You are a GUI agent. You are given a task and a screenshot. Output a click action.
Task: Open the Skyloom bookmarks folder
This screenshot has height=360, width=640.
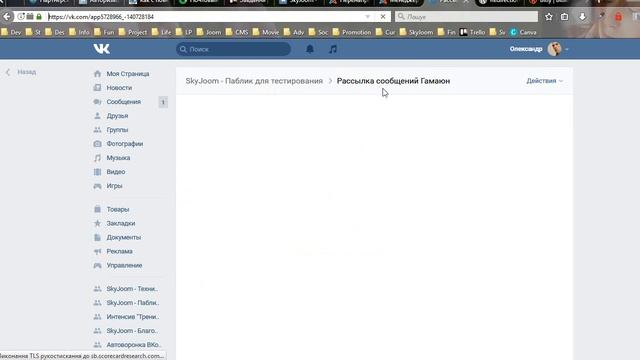(416, 32)
